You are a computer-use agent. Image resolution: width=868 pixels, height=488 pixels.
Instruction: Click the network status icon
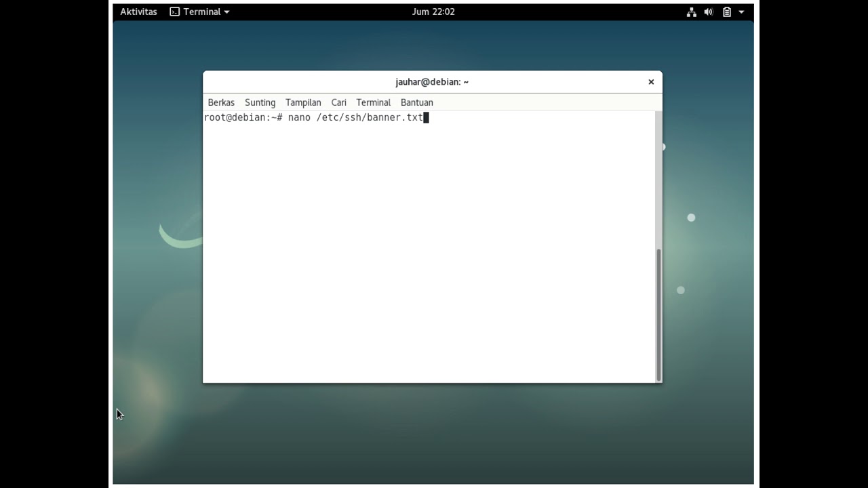pyautogui.click(x=692, y=12)
